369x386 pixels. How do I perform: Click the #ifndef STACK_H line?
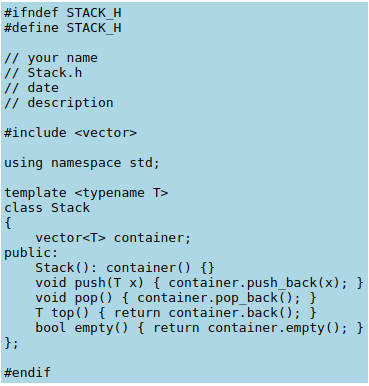point(63,13)
